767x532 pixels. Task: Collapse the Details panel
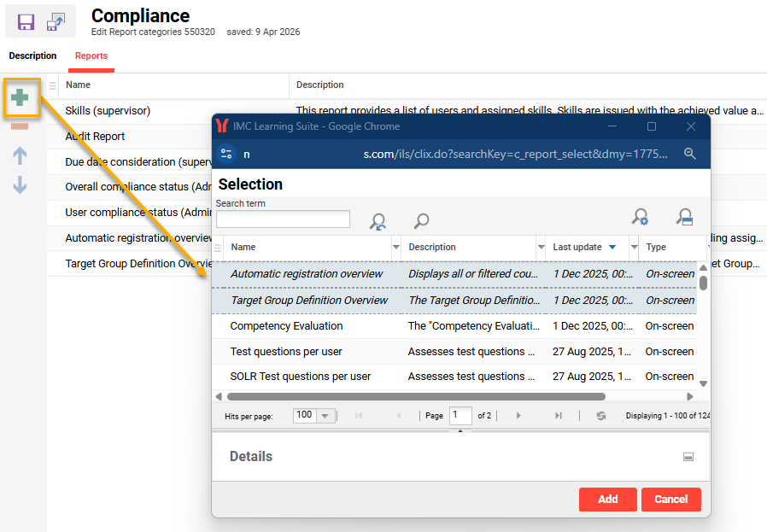point(688,457)
